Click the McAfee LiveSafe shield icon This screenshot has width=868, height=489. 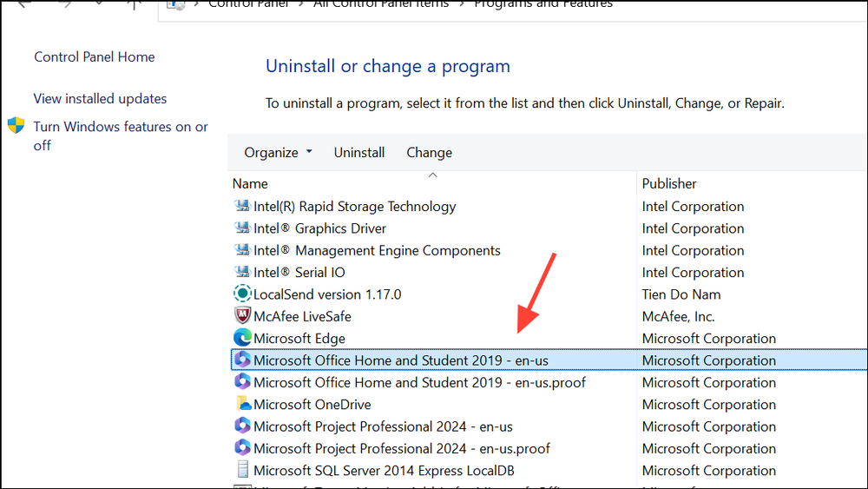tap(242, 315)
